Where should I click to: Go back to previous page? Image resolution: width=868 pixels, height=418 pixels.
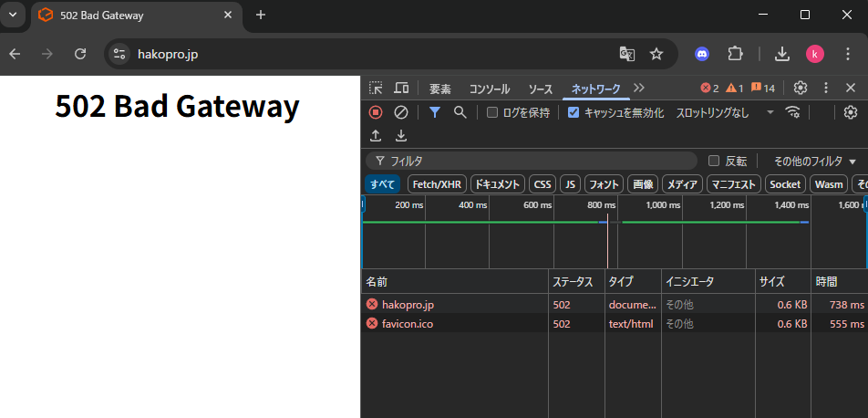(15, 54)
